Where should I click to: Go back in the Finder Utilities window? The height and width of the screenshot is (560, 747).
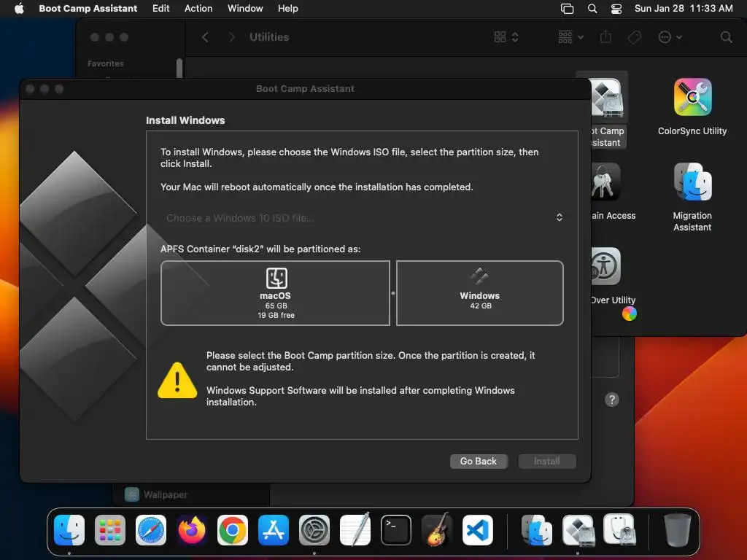pyautogui.click(x=205, y=37)
